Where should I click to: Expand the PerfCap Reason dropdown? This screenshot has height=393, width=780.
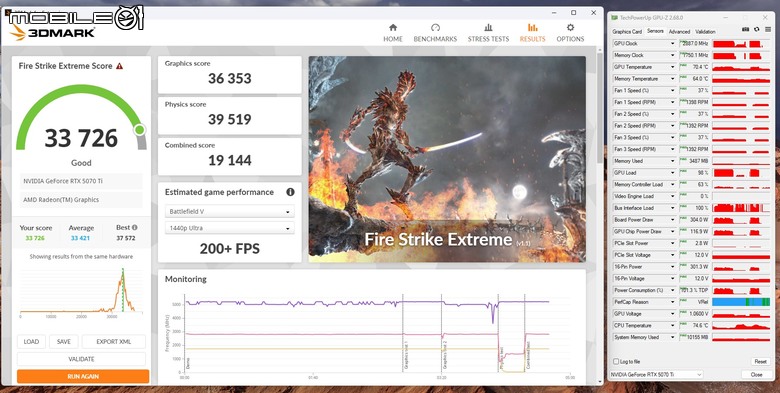coord(673,302)
